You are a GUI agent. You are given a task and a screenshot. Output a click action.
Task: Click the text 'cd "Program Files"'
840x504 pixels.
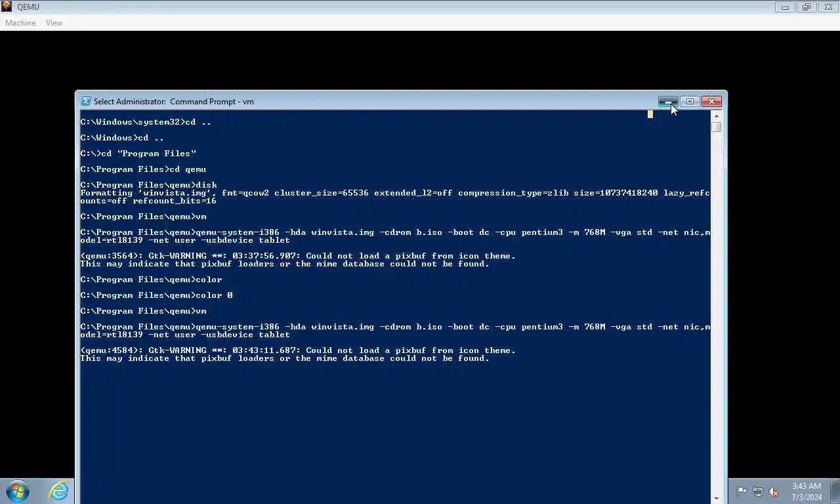click(x=149, y=154)
